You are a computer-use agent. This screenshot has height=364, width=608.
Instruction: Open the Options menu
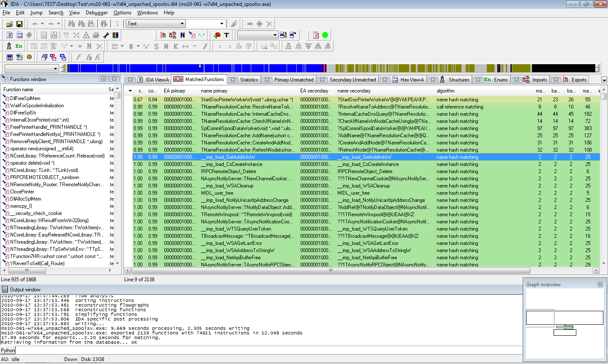[x=122, y=13]
